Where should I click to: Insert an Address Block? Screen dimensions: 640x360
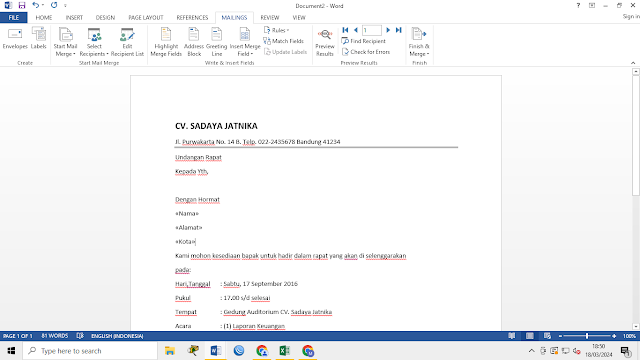[x=194, y=42]
